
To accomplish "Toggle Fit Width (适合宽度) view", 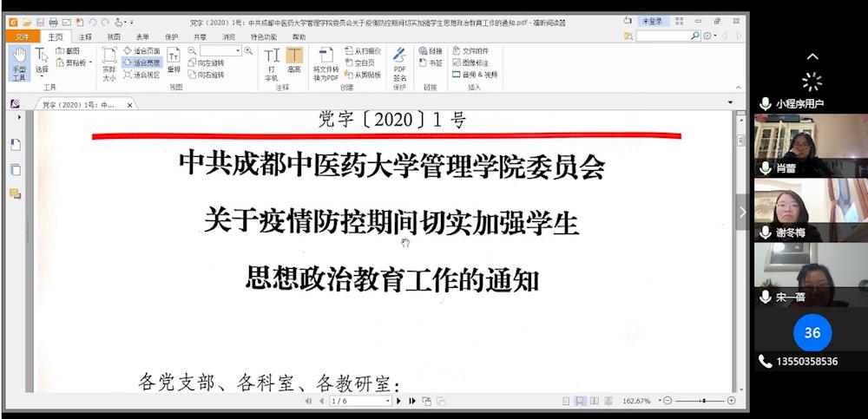I will [x=141, y=62].
